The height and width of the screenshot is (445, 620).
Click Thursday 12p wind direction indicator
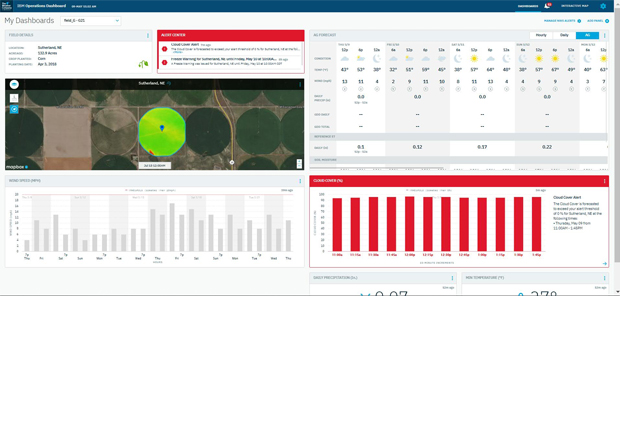point(344,89)
